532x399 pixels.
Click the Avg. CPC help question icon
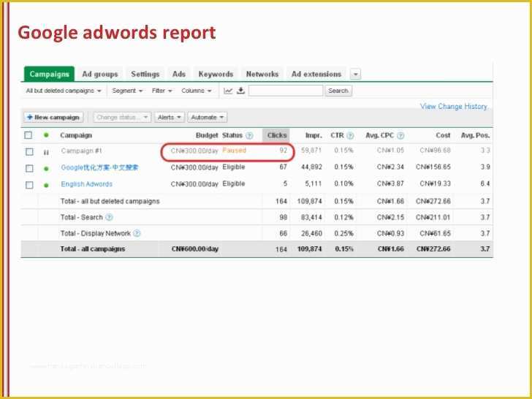pos(400,136)
